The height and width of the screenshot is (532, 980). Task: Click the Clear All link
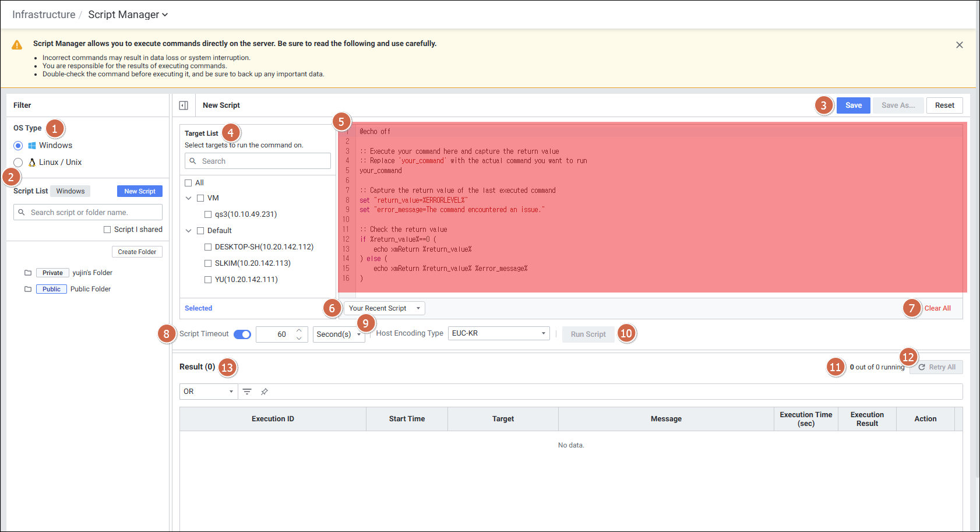(937, 308)
